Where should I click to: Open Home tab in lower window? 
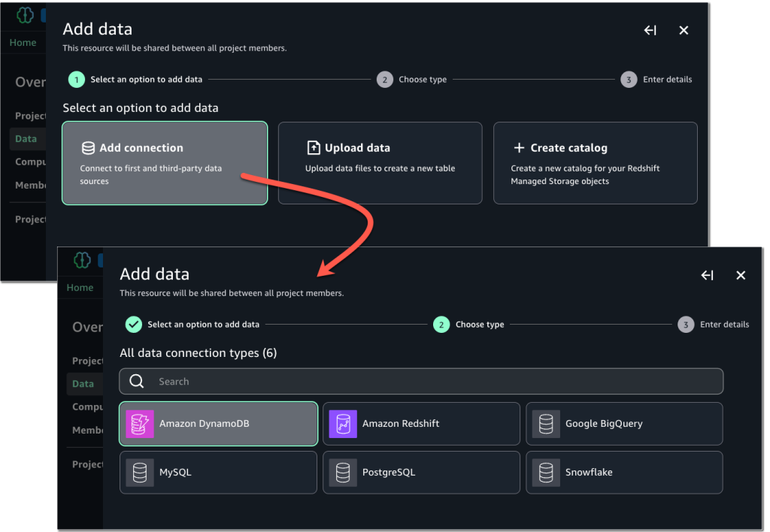80,288
